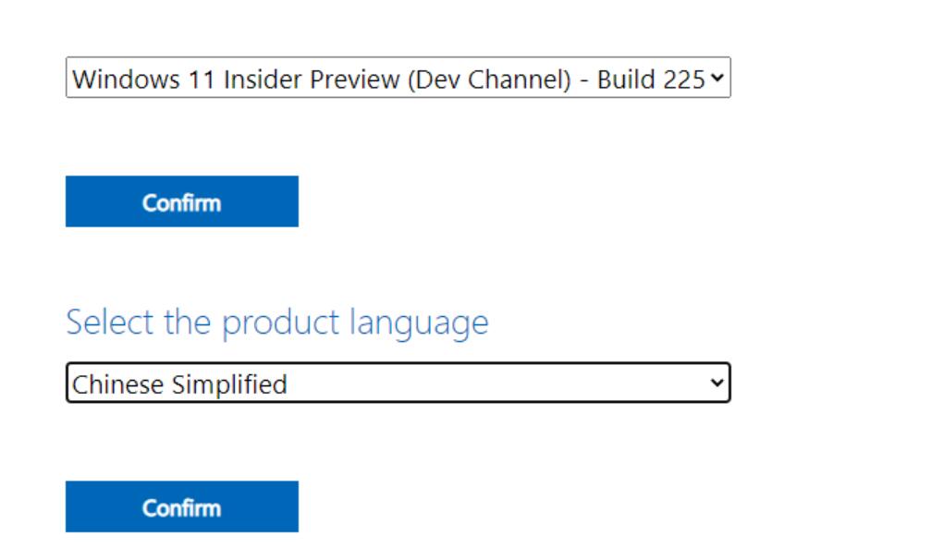
Task: Click the 'Select the product language' heading
Action: click(277, 323)
